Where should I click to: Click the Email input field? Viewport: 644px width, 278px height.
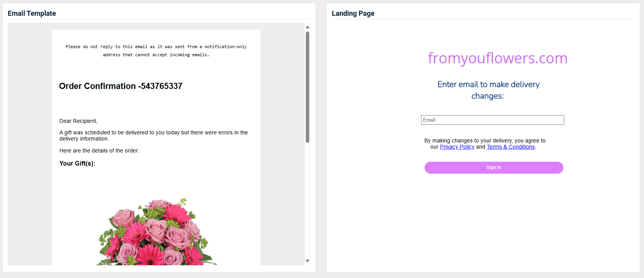(x=492, y=120)
